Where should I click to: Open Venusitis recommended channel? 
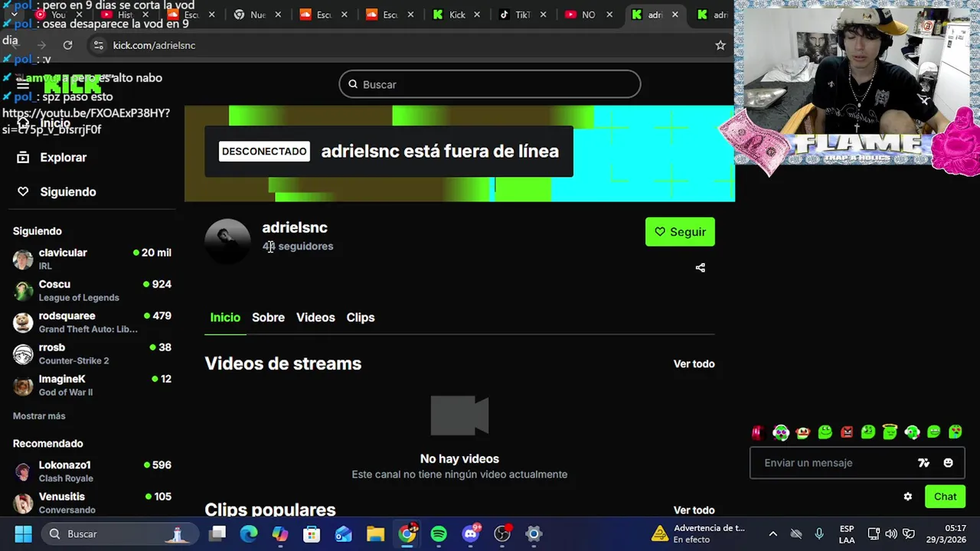[92, 503]
